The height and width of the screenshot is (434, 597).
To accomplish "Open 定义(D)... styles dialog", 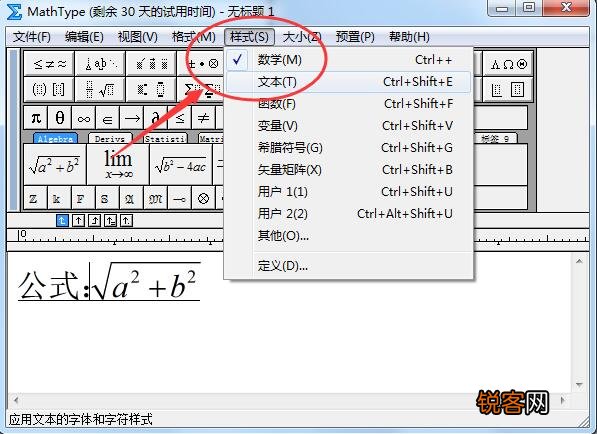I will pos(348,266).
